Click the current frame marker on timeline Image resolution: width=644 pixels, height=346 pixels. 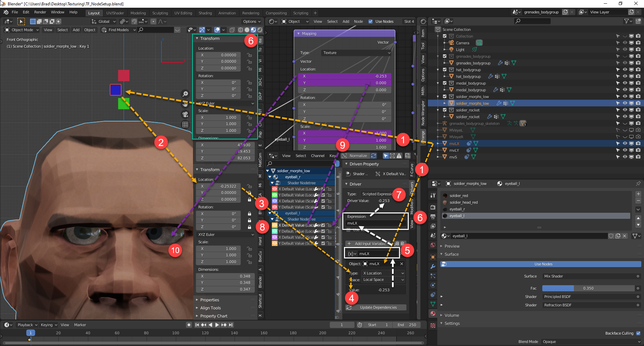tap(31, 333)
